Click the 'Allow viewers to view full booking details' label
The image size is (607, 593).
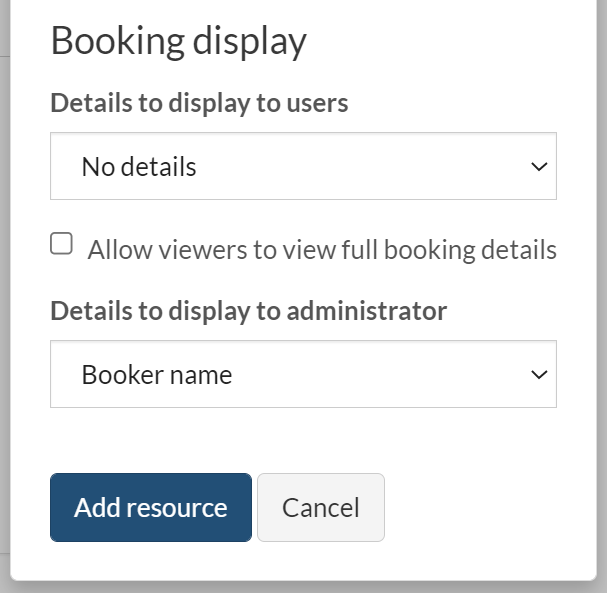click(321, 250)
